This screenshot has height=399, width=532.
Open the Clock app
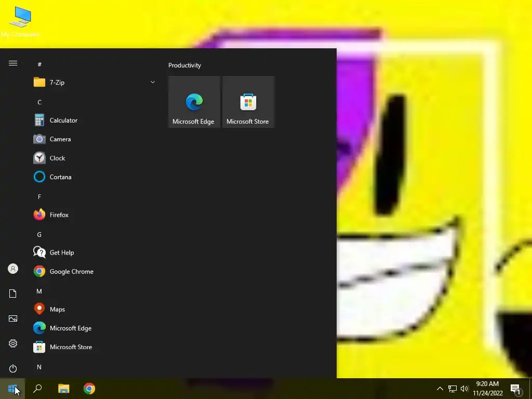pos(95,158)
